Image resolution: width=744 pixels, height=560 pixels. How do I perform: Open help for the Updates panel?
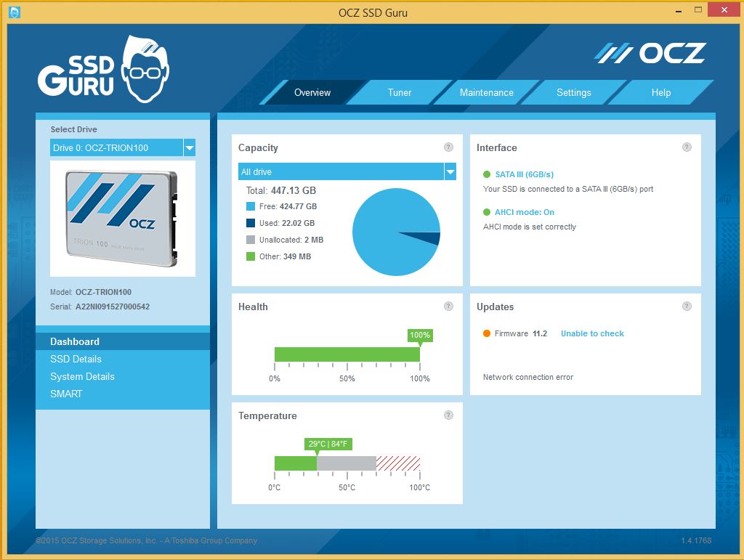(x=687, y=307)
